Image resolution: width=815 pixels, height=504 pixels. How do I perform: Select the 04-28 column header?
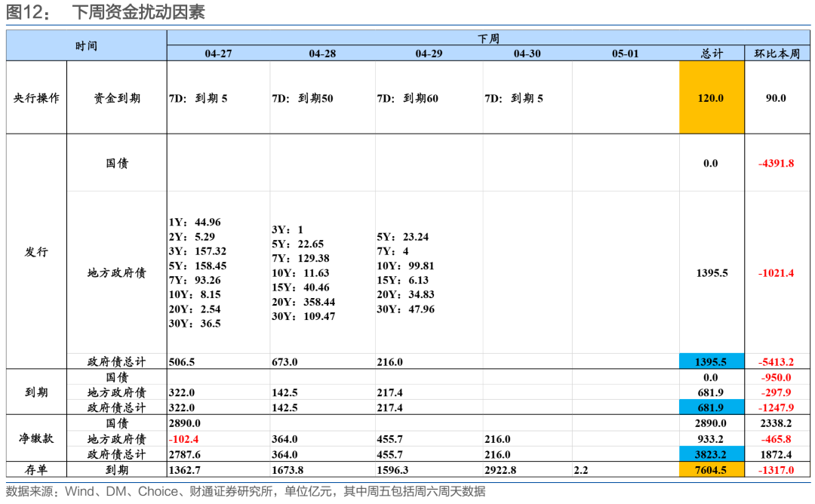pos(322,53)
